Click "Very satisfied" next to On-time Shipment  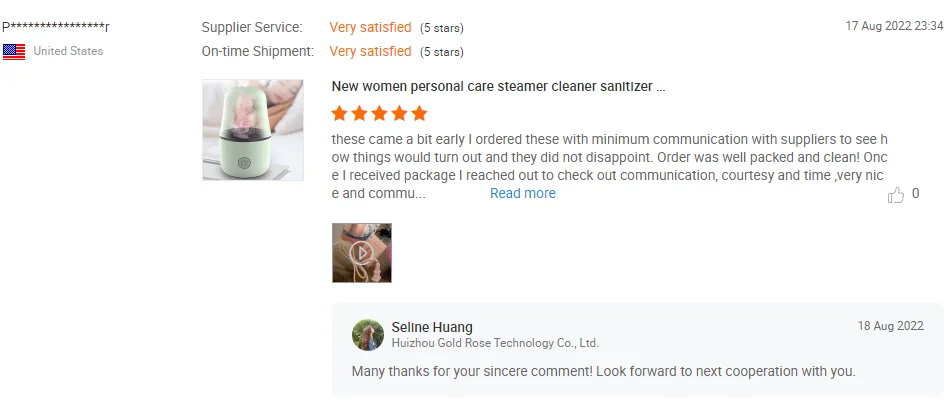click(x=370, y=51)
